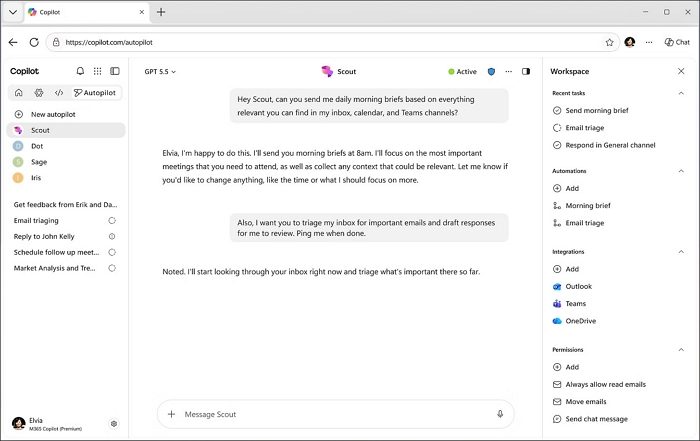The width and height of the screenshot is (700, 441).
Task: Open the tab search dropdown arrow
Action: click(13, 12)
